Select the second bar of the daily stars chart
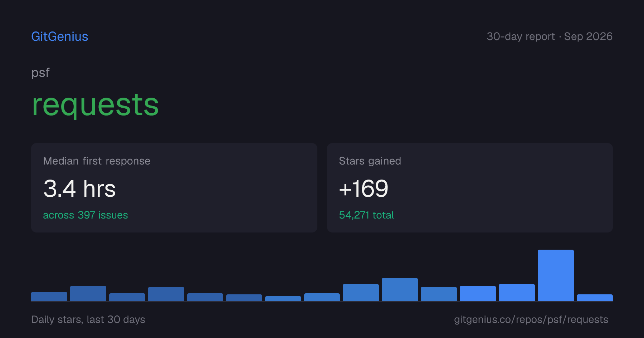This screenshot has height=338, width=644. (x=88, y=293)
